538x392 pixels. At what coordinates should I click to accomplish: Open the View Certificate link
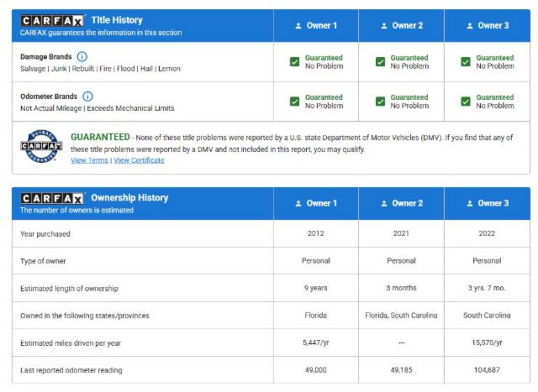point(139,160)
